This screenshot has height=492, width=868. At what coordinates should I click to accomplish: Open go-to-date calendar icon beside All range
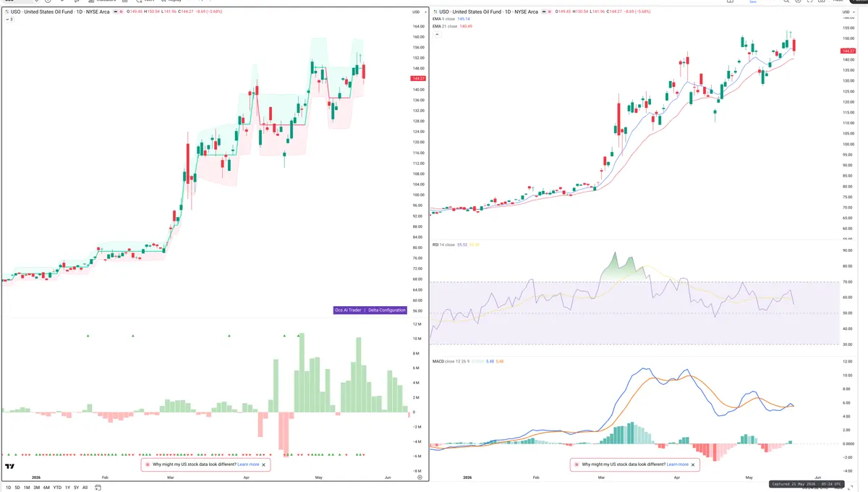pos(98,488)
